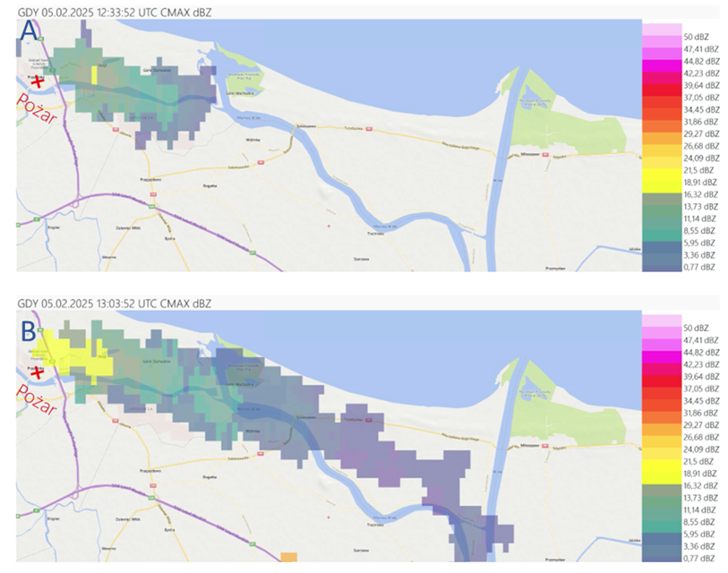Click the 3,36 dBZ label in panel B legend
The width and height of the screenshot is (728, 573).
[699, 545]
